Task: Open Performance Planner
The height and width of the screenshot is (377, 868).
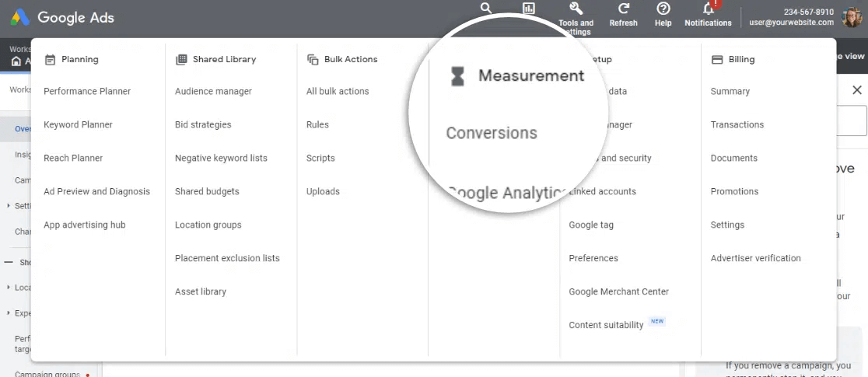Action: 87,91
